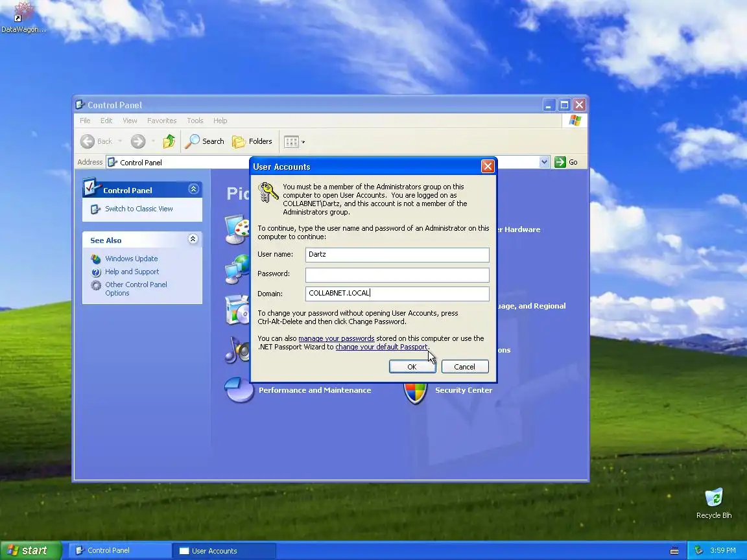Maximize the Control Panel window
The image size is (747, 560).
tap(564, 105)
